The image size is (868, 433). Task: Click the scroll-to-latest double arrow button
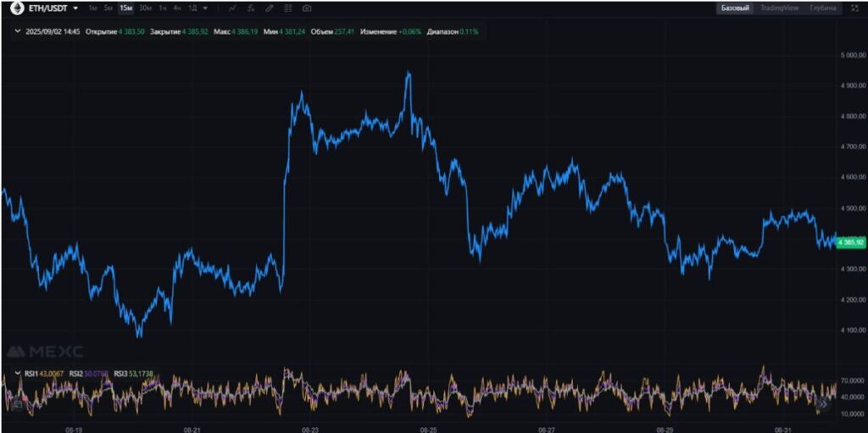[x=823, y=404]
